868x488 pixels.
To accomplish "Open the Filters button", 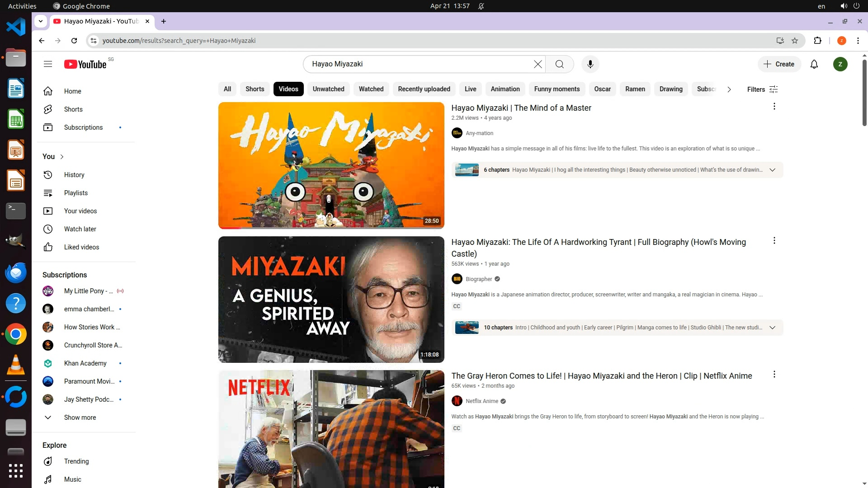I will [x=762, y=89].
